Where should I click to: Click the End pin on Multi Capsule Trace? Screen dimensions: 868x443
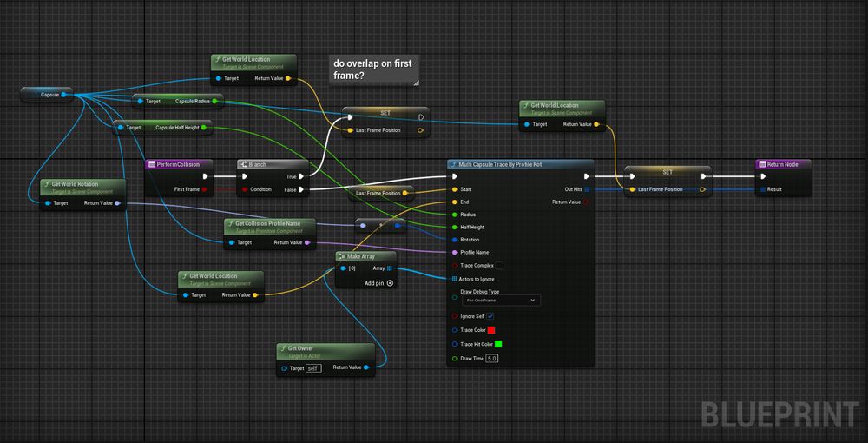point(455,202)
